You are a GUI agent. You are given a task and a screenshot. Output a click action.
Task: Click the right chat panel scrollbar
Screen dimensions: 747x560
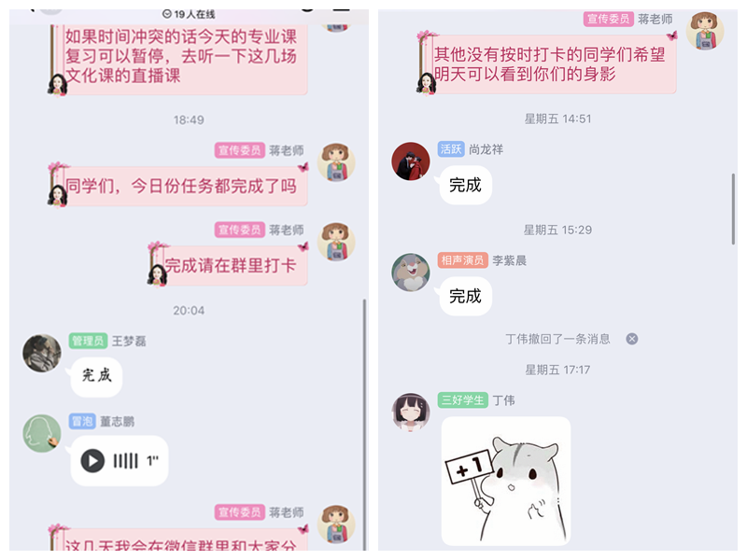[x=733, y=209]
